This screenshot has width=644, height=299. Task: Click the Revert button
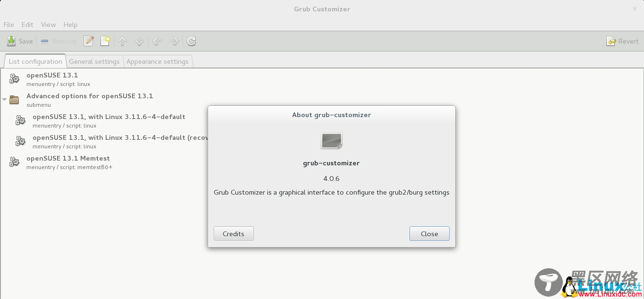pos(622,42)
